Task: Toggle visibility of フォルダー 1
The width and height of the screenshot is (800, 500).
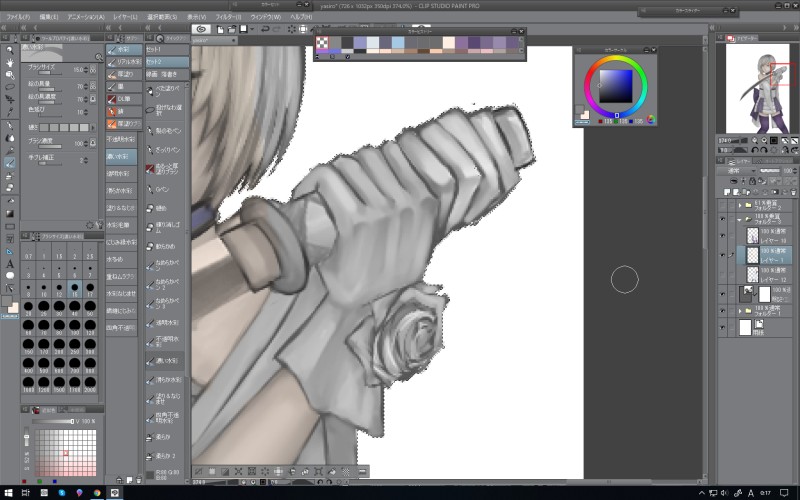Action: click(722, 310)
